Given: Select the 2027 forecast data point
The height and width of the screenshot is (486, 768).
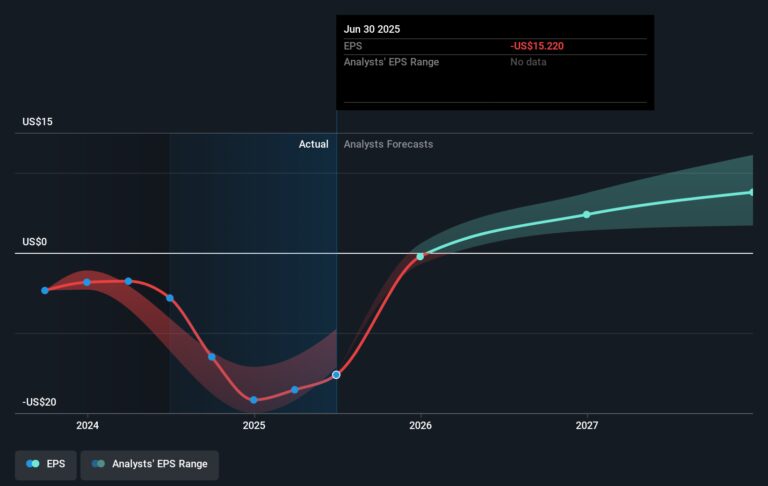Looking at the screenshot, I should (587, 214).
